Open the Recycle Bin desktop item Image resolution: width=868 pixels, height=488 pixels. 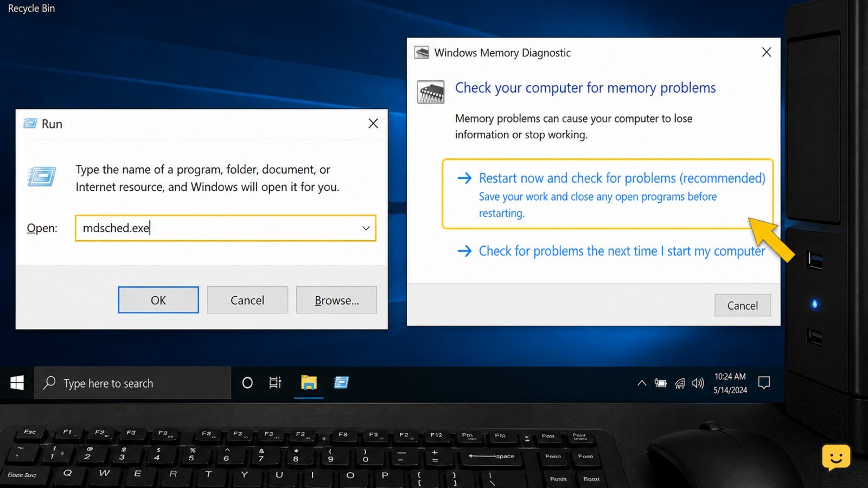click(31, 8)
